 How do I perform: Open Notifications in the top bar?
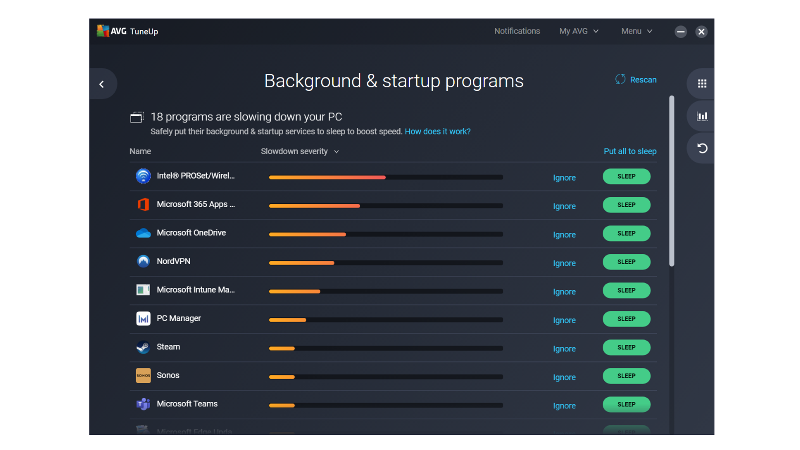[517, 31]
